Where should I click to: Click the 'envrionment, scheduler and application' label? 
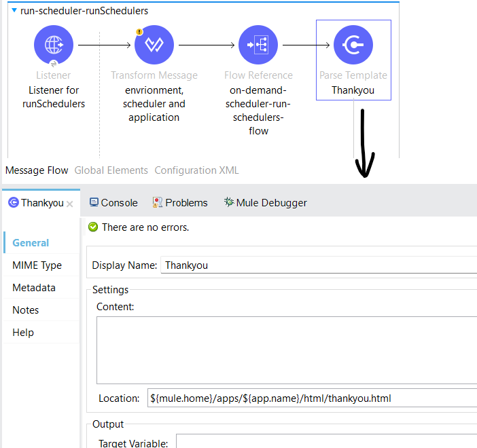click(x=154, y=104)
